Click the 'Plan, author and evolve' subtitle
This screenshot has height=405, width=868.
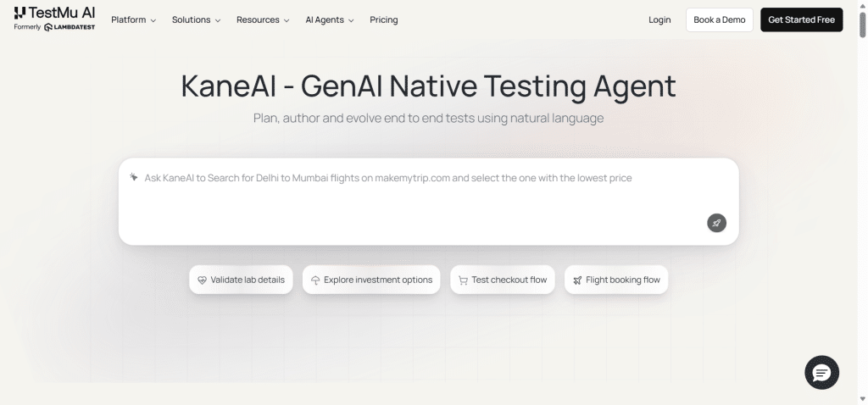[x=428, y=118]
